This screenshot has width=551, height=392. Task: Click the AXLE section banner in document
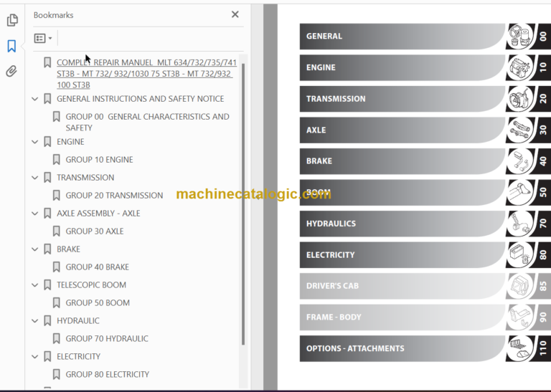[x=402, y=130]
